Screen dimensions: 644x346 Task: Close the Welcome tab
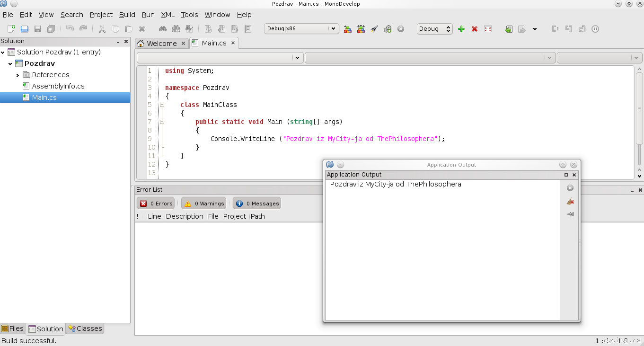[183, 44]
